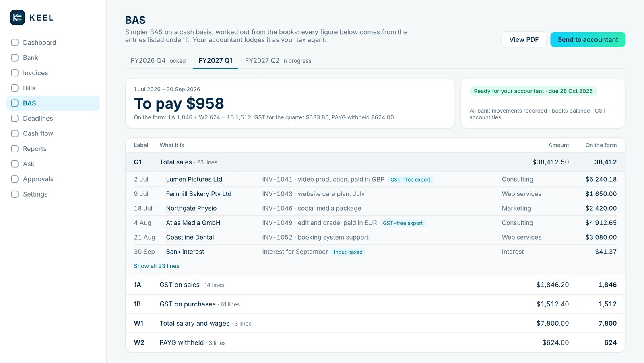Open Dashboard via its sidebar icon
644x363 pixels.
click(15, 43)
